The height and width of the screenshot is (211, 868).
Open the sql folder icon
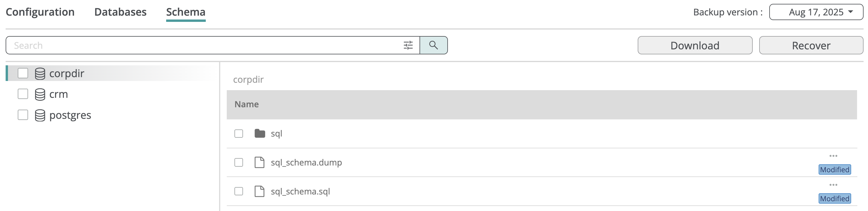tap(260, 134)
